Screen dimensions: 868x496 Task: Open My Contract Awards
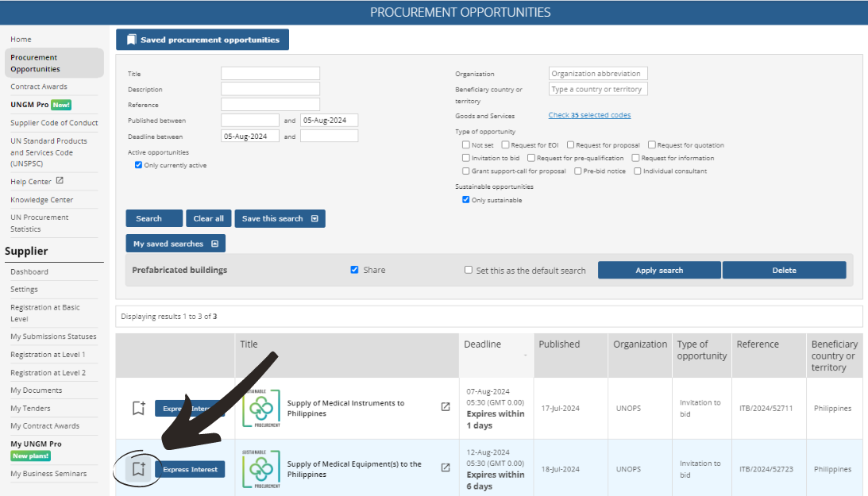44,426
